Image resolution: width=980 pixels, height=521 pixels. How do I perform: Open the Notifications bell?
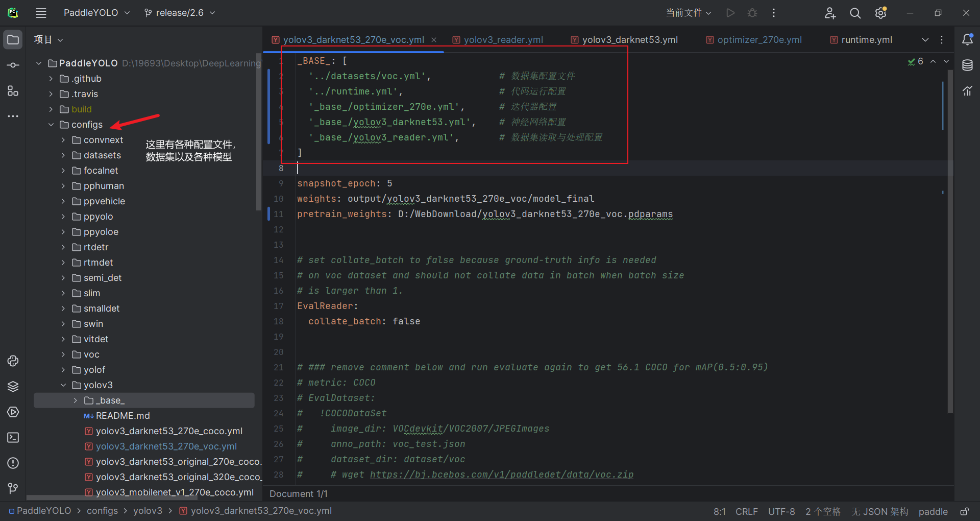point(967,39)
